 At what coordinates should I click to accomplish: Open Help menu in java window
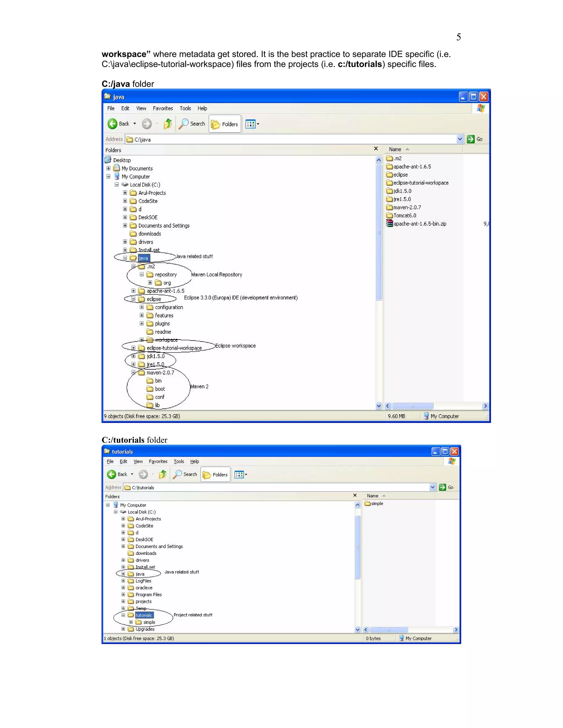(202, 108)
